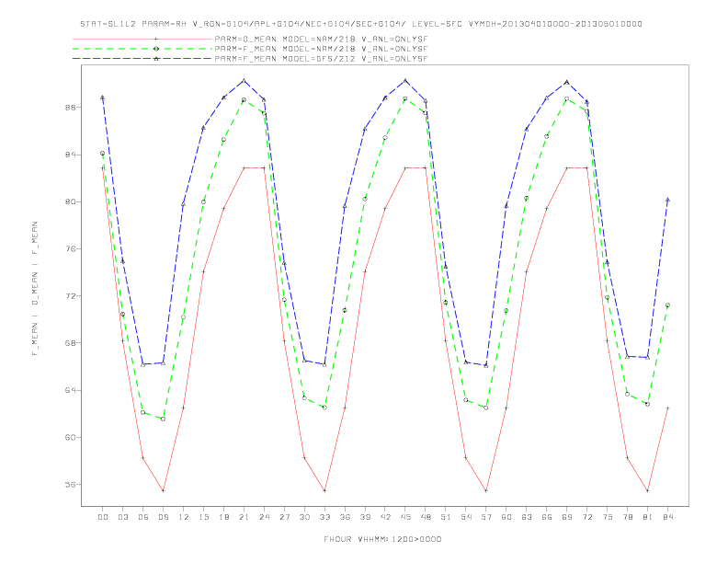The image size is (728, 563).
Task: Select the blue F_MEAN GFS/212 legend label
Action: pyautogui.click(x=321, y=59)
